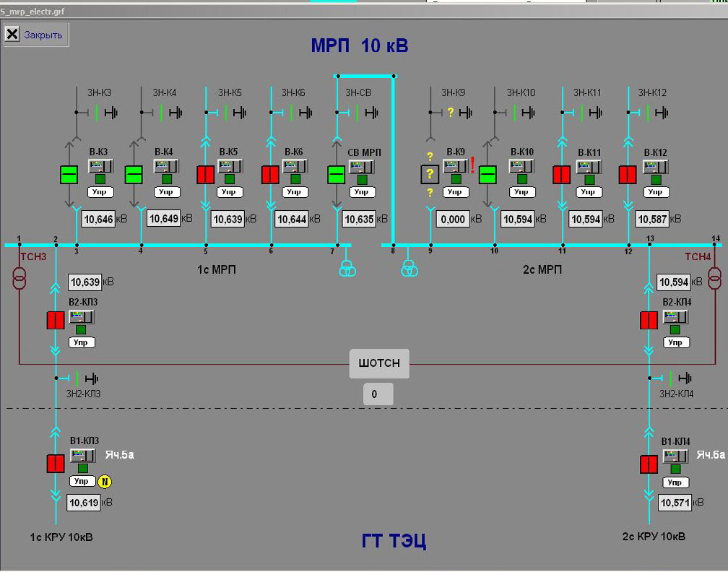728x572 pixels.
Task: Click the TCH3 transformer symbol
Action: click(19, 277)
